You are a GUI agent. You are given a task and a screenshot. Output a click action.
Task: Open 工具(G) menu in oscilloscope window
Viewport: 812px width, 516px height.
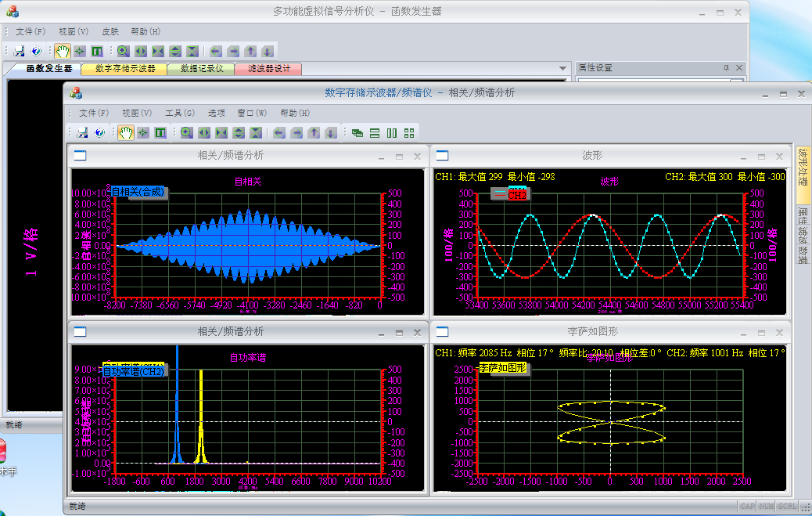pyautogui.click(x=180, y=113)
